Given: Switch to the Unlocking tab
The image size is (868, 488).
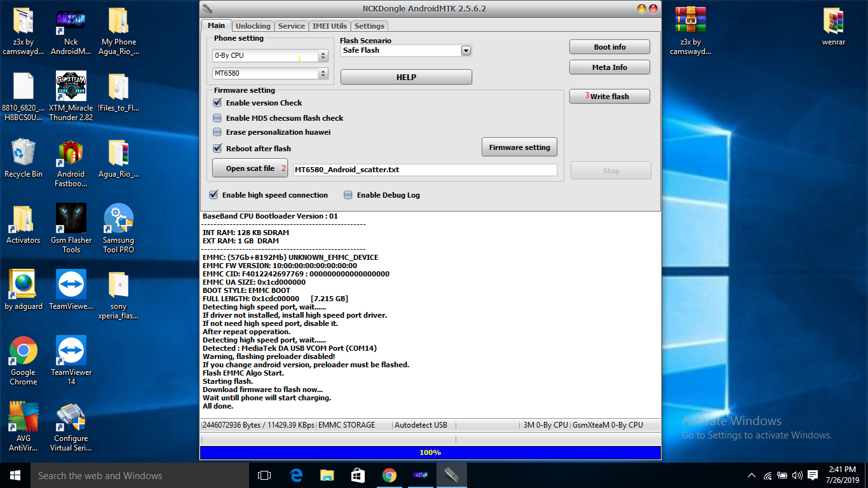Looking at the screenshot, I should (253, 26).
